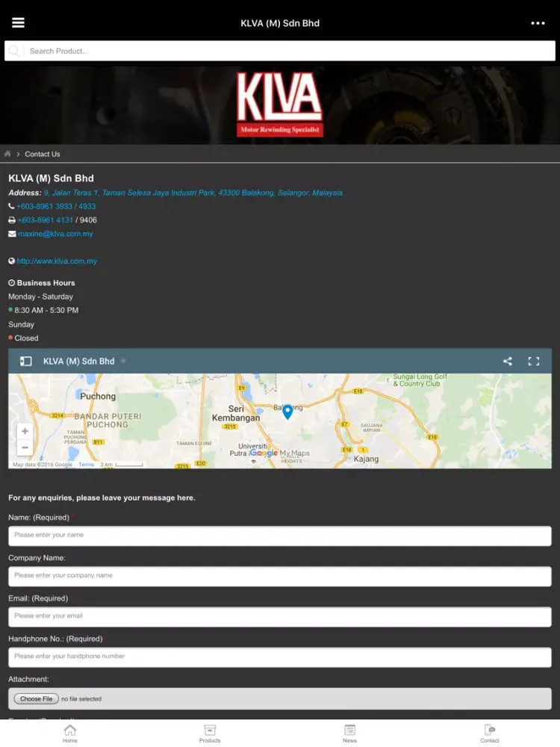Select the Contact Us breadcrumb

coord(43,154)
